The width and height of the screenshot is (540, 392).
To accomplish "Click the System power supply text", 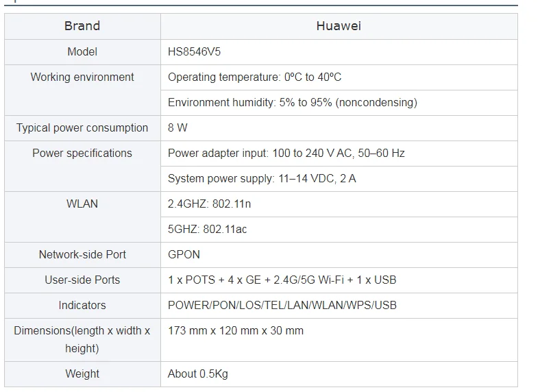I will point(262,178).
